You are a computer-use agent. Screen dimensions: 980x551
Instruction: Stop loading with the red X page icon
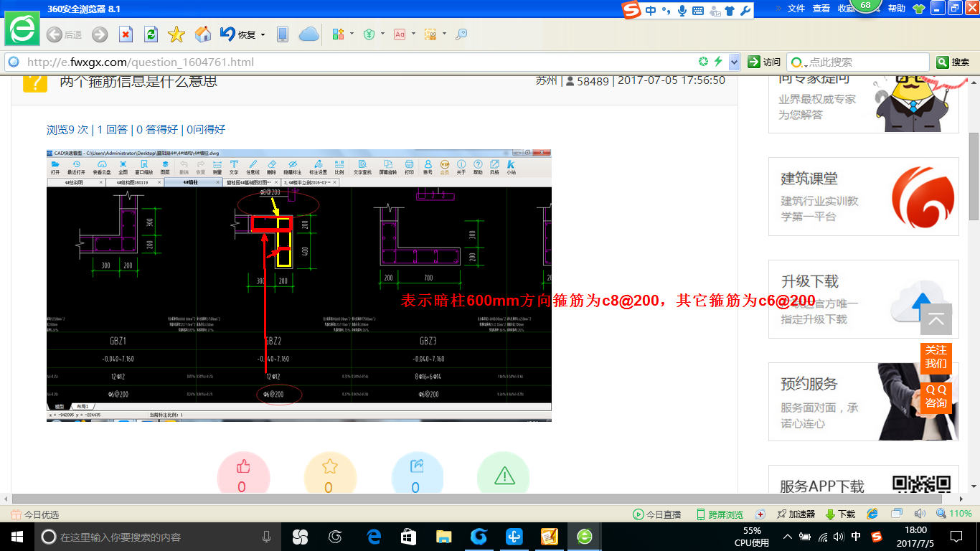[x=126, y=34]
